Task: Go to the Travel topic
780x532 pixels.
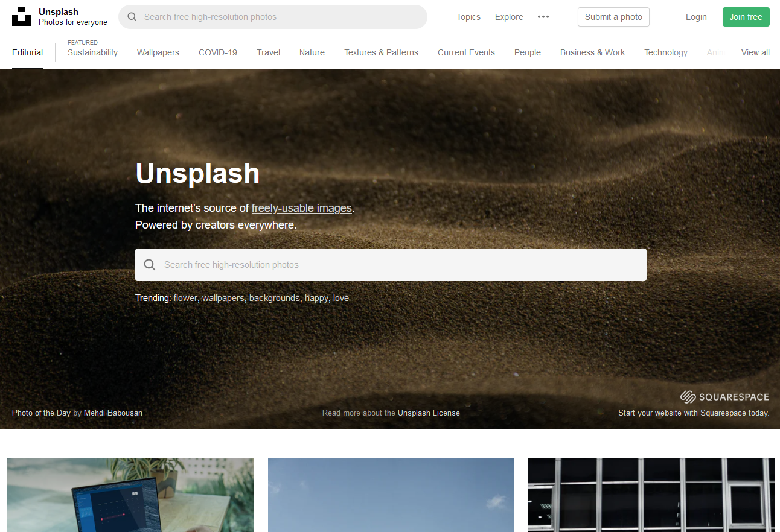Action: click(x=268, y=52)
